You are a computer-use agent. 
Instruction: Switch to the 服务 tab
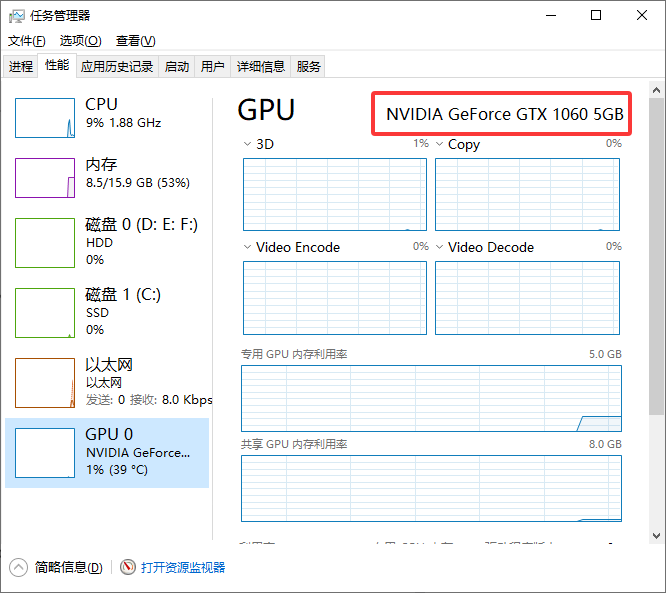(308, 66)
